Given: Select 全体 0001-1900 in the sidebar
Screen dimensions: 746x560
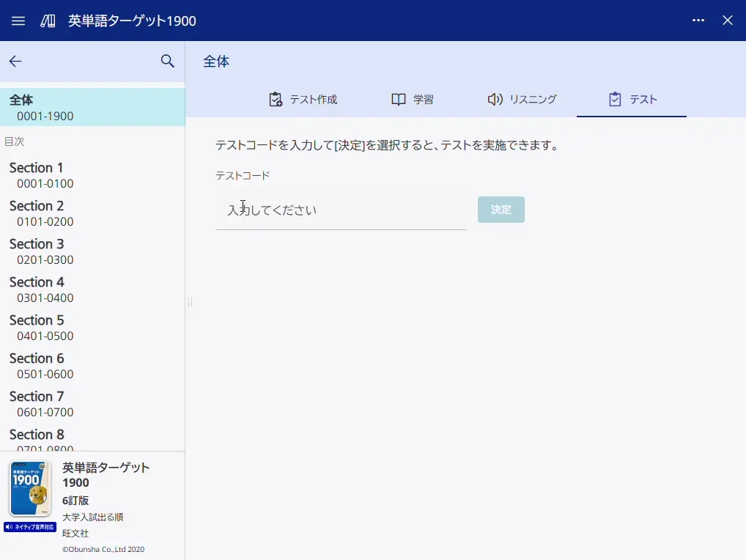Looking at the screenshot, I should pyautogui.click(x=92, y=106).
